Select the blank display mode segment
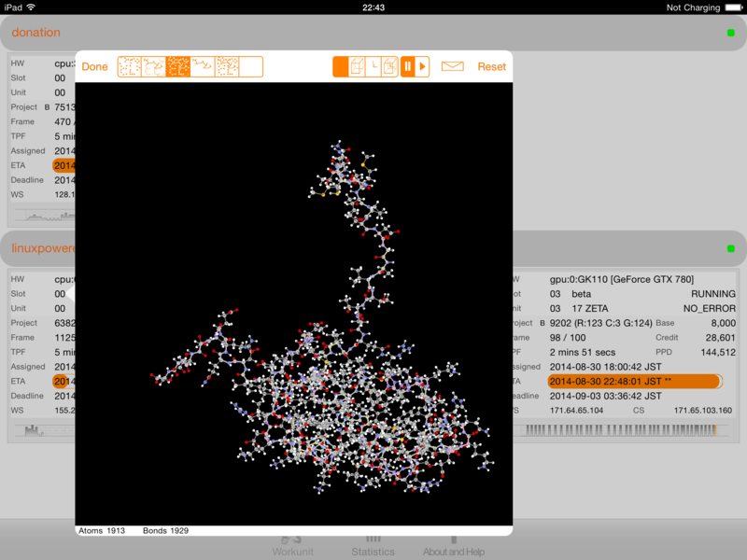Image resolution: width=747 pixels, height=560 pixels. [251, 66]
